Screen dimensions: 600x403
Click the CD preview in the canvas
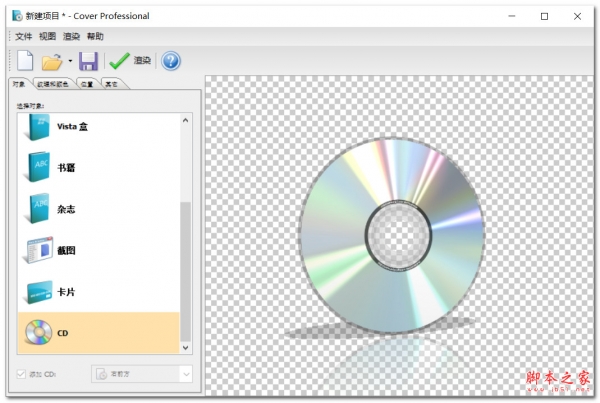click(x=392, y=235)
